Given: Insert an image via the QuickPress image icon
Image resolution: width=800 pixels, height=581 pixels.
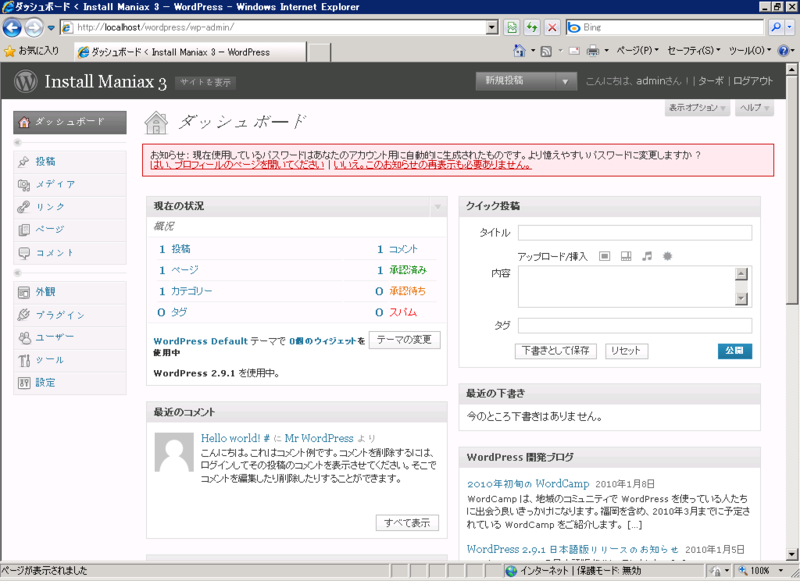Looking at the screenshot, I should point(604,256).
